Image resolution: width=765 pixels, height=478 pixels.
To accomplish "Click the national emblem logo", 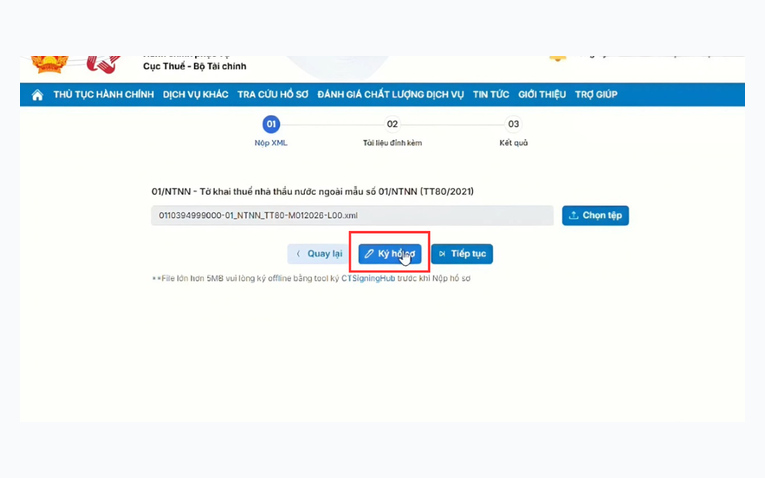I will tap(49, 64).
